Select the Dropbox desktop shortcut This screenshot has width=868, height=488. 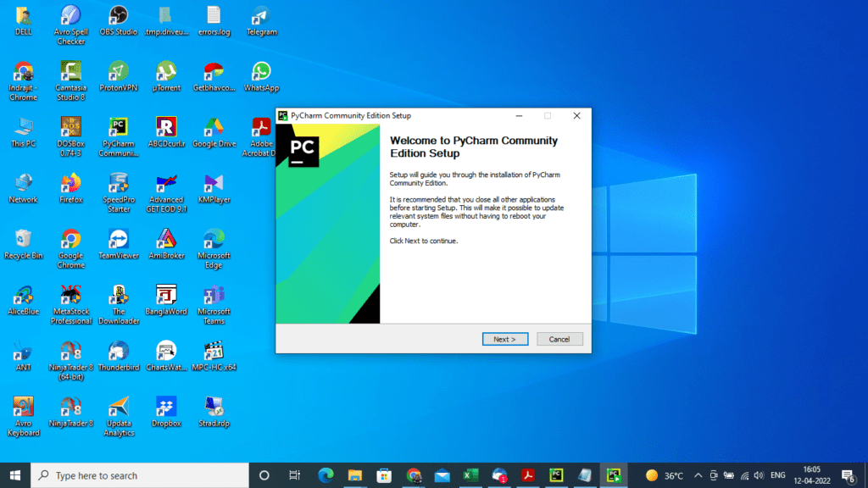166,413
